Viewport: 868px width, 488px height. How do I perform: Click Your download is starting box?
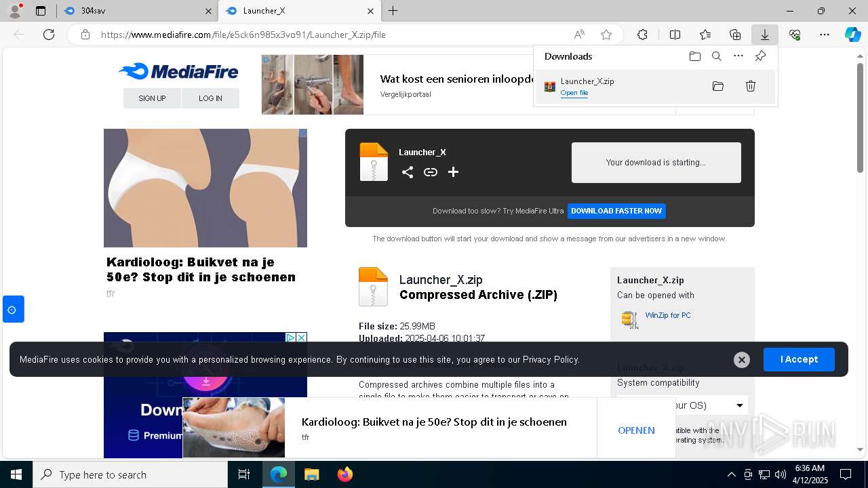point(656,163)
